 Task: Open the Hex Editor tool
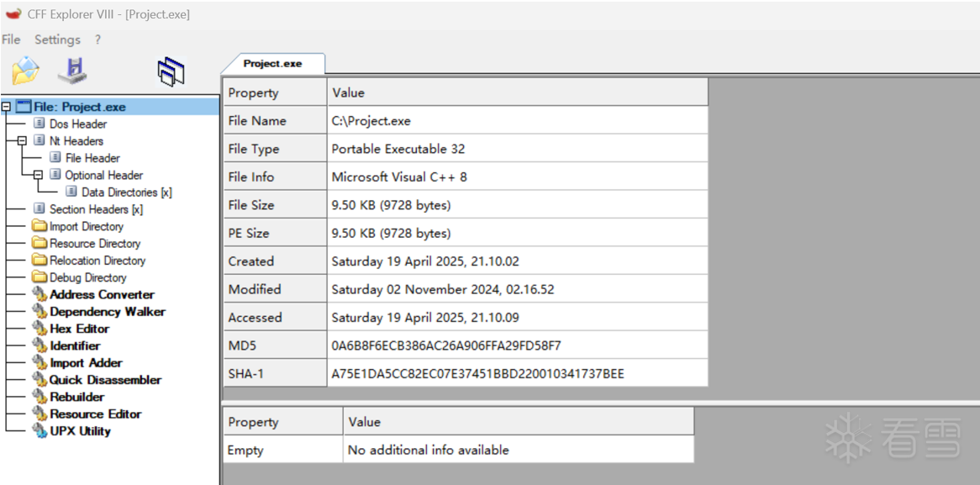(x=79, y=329)
